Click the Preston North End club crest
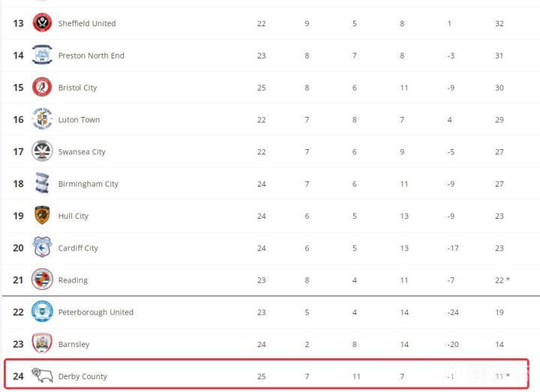540x392 pixels. pyautogui.click(x=42, y=55)
